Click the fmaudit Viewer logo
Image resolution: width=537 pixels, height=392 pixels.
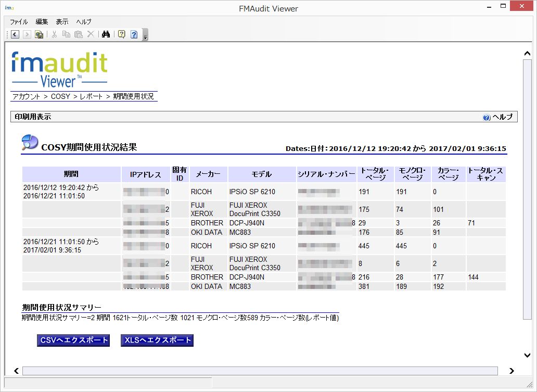click(60, 70)
